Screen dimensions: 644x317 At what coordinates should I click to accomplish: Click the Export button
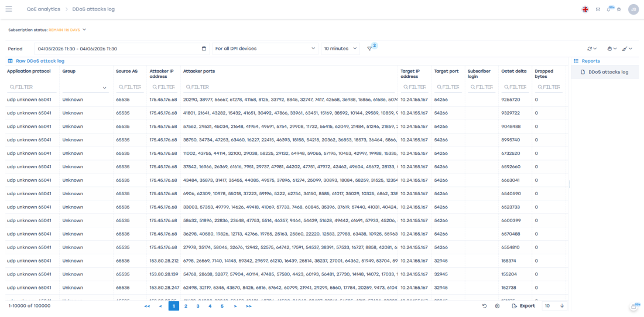pos(523,306)
